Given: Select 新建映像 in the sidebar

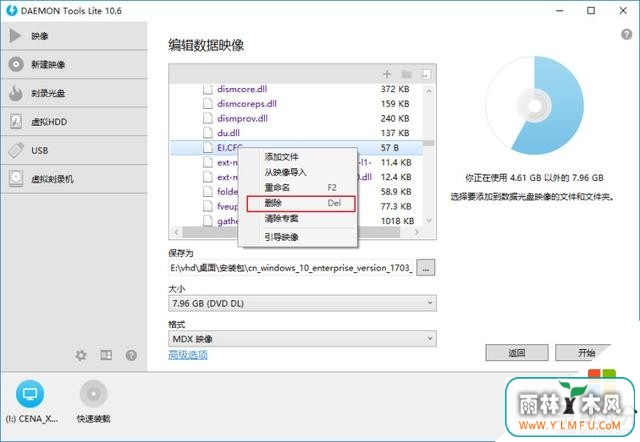Looking at the screenshot, I should [x=73, y=64].
